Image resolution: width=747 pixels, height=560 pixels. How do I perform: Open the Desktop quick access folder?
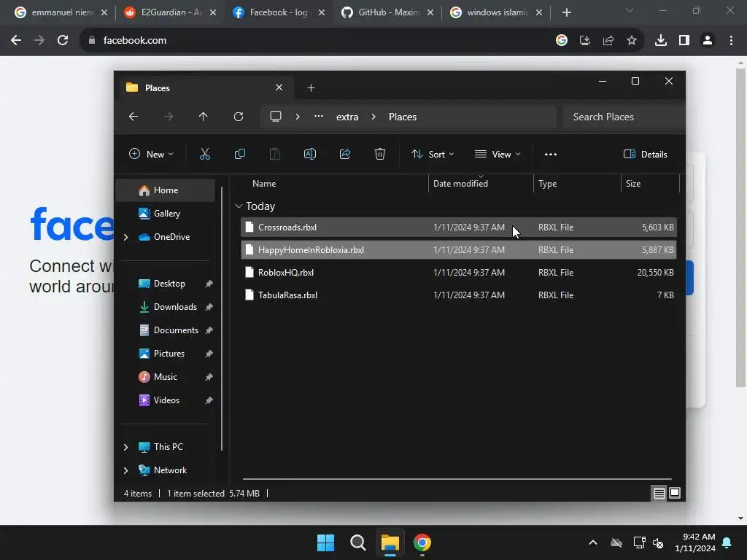tap(169, 284)
